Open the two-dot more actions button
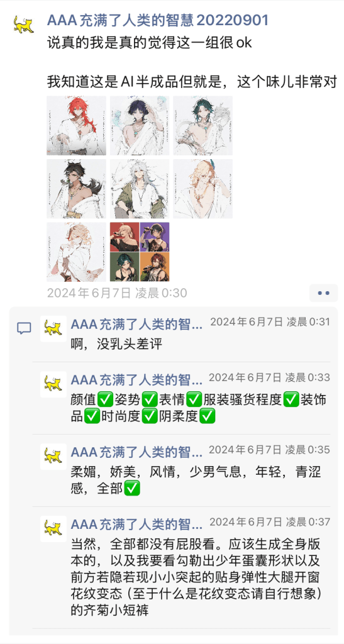Screen dimensions: 344x644 [323, 293]
